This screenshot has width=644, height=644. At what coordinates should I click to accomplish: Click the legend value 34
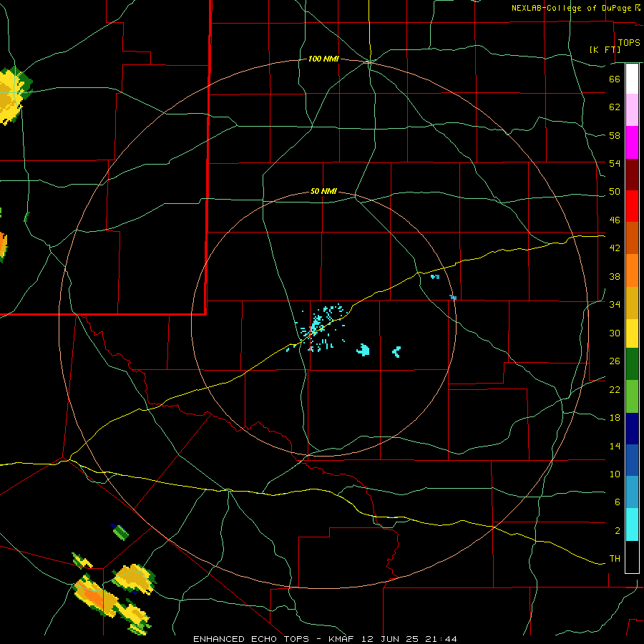pos(615,305)
